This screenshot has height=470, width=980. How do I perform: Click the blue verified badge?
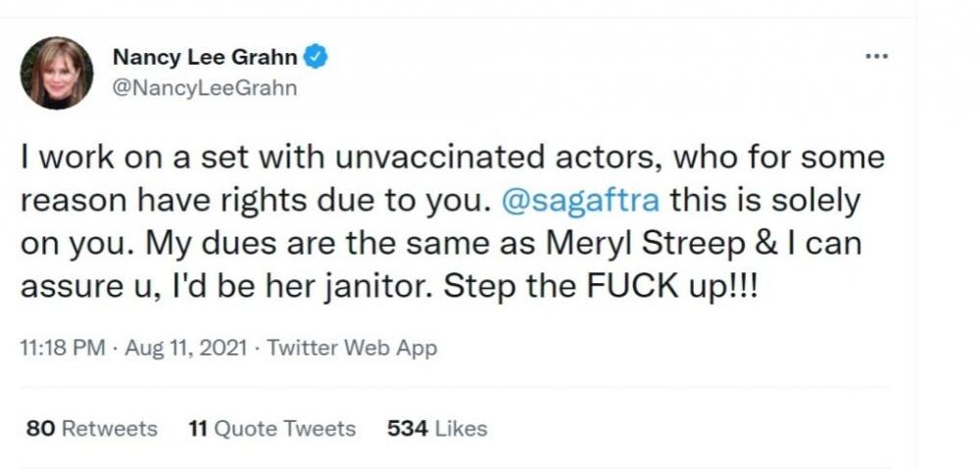click(316, 58)
